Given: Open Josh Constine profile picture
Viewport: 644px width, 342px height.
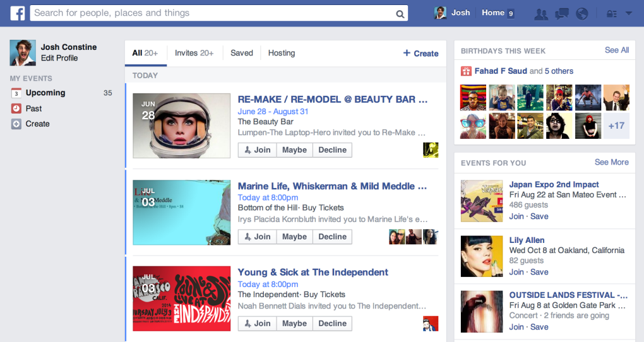Looking at the screenshot, I should 23,52.
